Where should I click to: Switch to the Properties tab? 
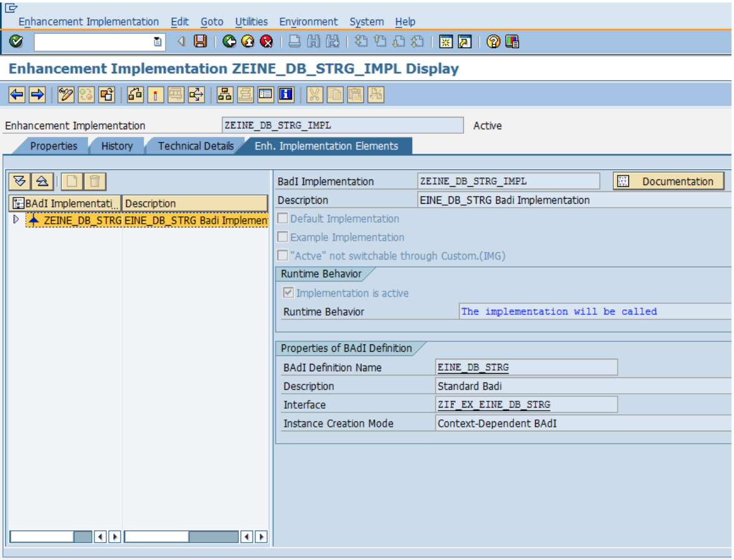tap(53, 146)
